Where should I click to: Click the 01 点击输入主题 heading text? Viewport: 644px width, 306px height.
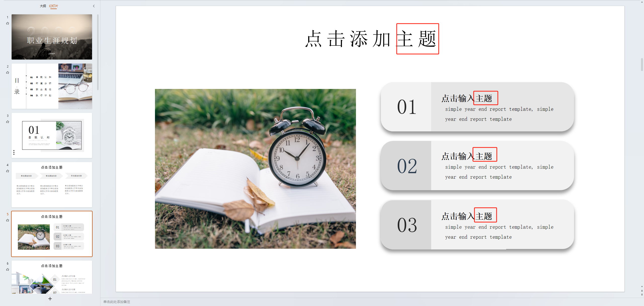pyautogui.click(x=467, y=98)
